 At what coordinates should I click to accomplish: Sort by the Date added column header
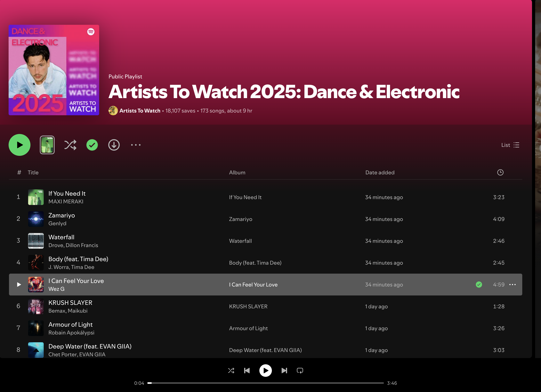380,172
